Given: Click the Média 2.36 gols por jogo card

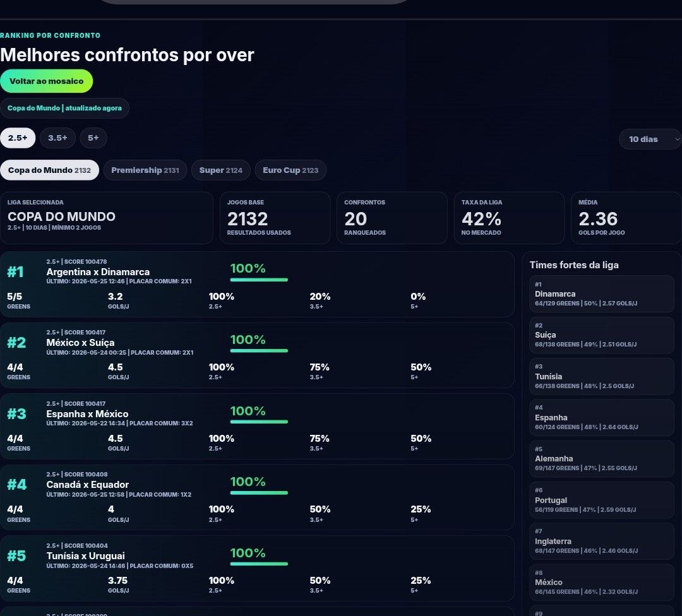Looking at the screenshot, I should pyautogui.click(x=626, y=218).
